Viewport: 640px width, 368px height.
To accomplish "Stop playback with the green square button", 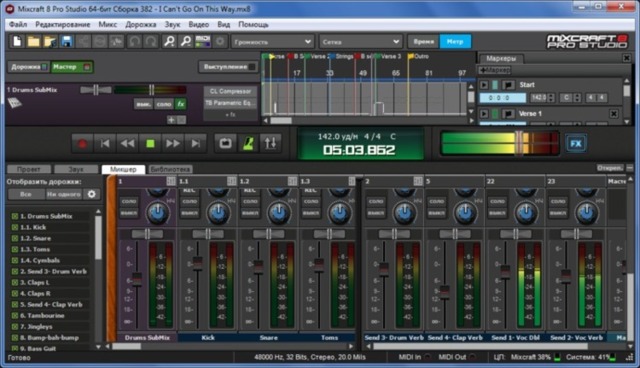I will coord(150,144).
